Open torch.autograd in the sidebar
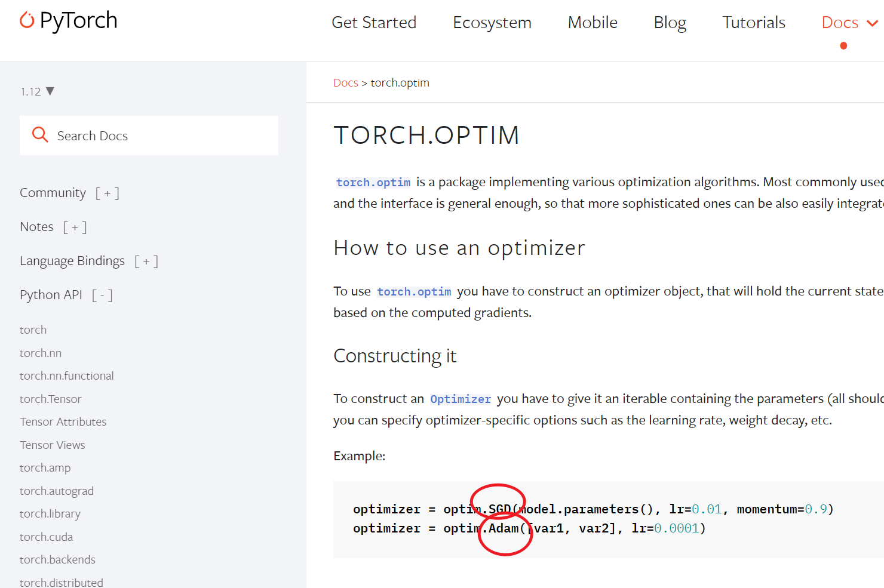 [x=57, y=491]
